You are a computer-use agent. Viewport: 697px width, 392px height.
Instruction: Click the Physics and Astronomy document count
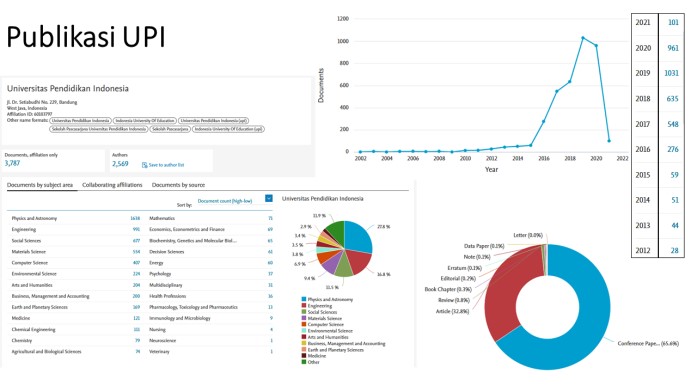pos(135,218)
